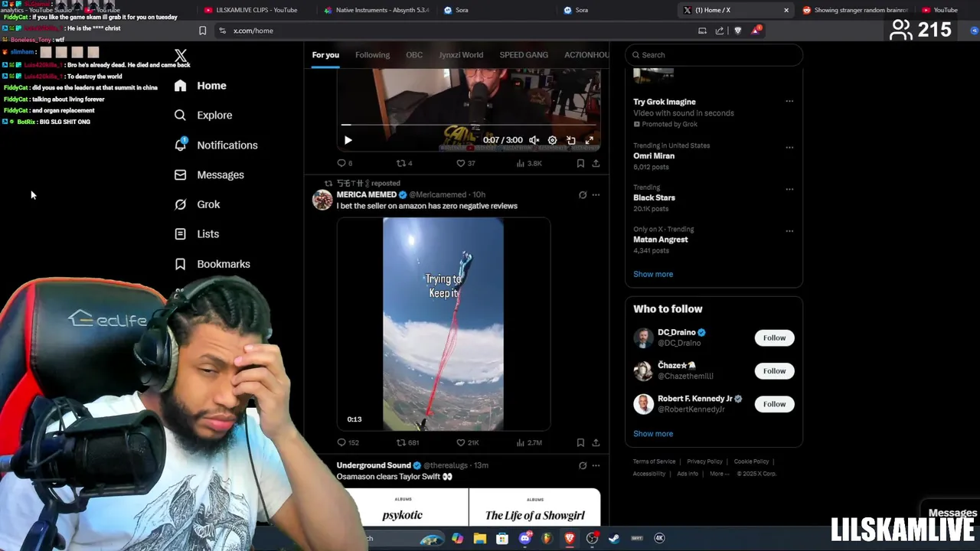Open the Privacy Policy link

tap(704, 461)
